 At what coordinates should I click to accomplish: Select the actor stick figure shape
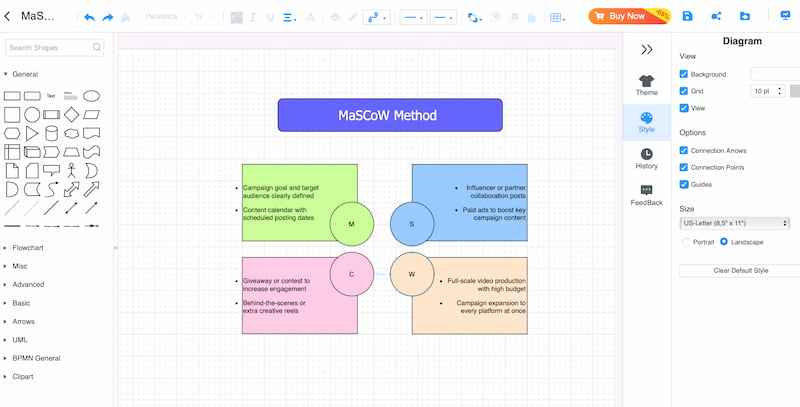click(x=71, y=171)
